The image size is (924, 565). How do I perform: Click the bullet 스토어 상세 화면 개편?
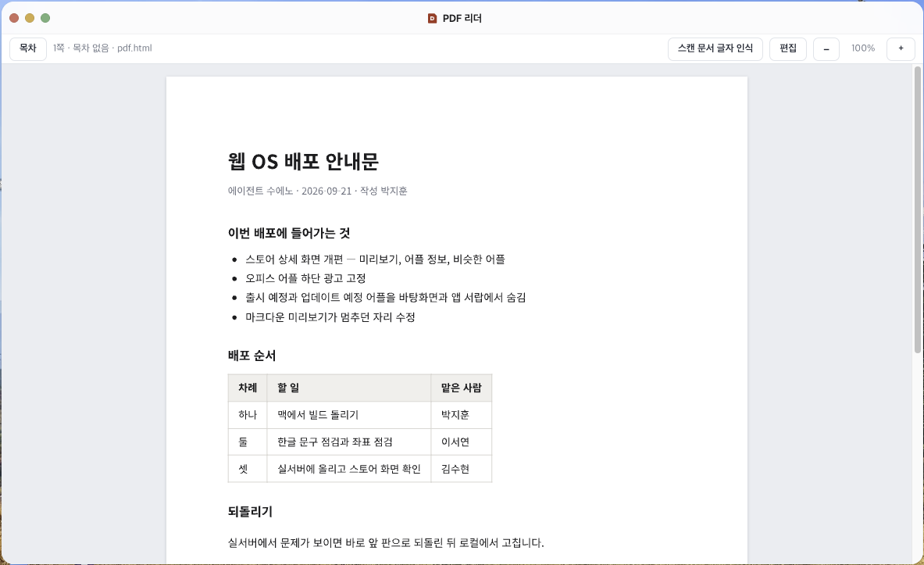point(375,259)
